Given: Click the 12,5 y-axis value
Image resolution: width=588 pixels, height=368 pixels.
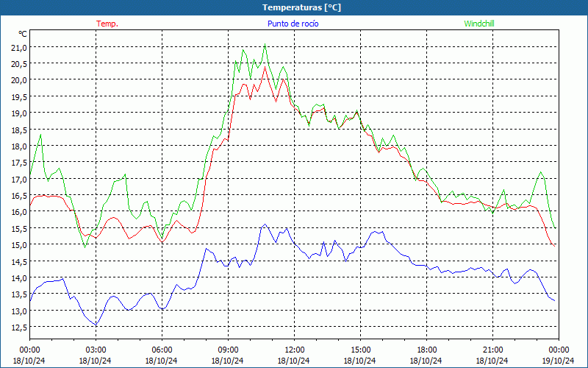Looking at the screenshot, I should (20, 327).
